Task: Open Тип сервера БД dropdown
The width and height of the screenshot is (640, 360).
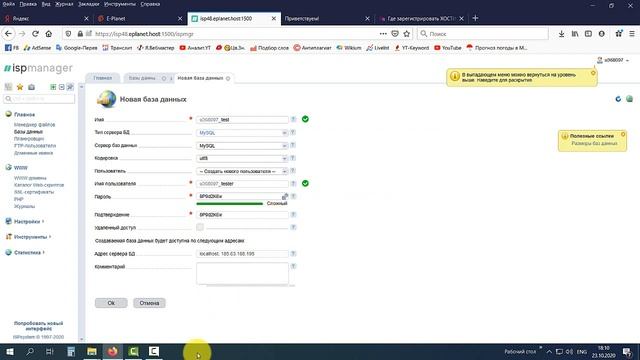Action: pos(242,133)
